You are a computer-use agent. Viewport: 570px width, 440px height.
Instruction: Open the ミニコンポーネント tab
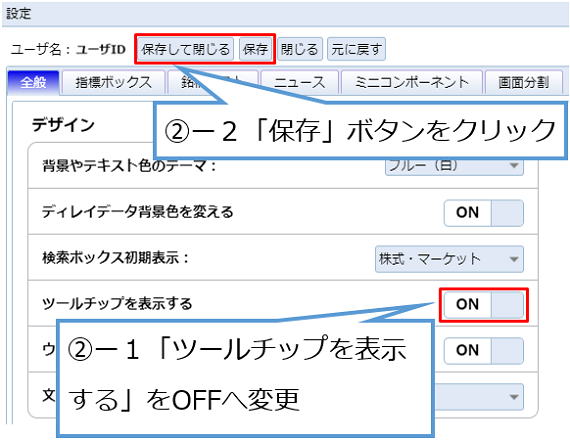coord(412,83)
